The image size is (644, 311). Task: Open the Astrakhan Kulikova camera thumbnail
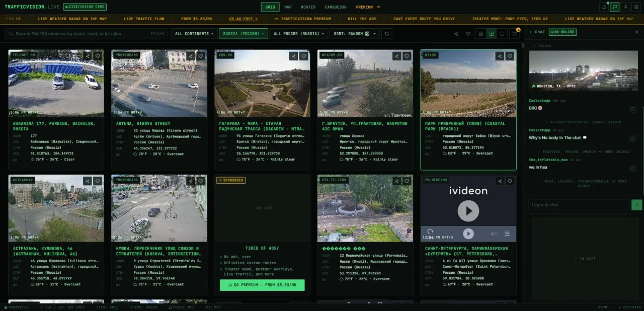(56, 208)
